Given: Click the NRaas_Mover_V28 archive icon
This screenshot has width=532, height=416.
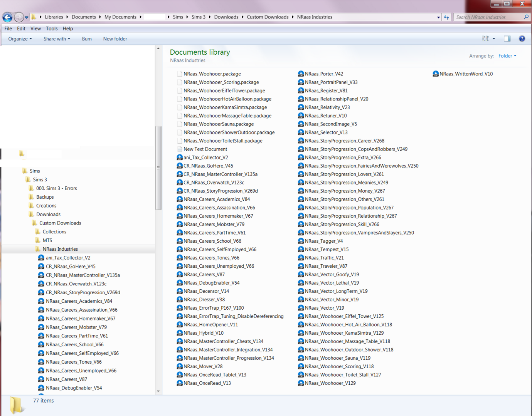Looking at the screenshot, I should [180, 366].
